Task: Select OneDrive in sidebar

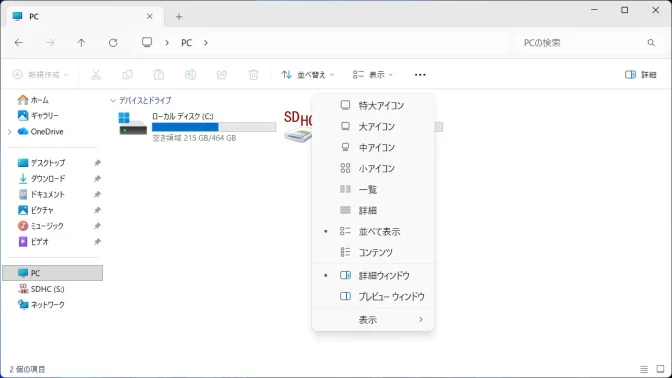Action: (x=41, y=132)
